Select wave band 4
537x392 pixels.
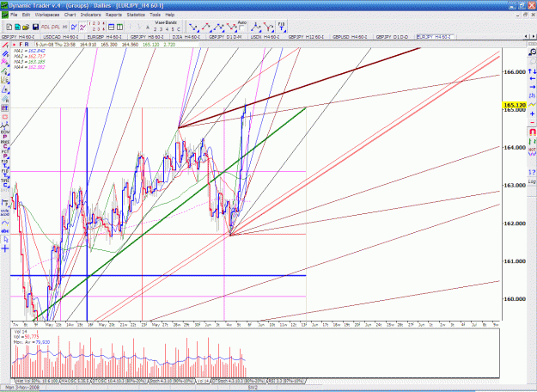167,29
